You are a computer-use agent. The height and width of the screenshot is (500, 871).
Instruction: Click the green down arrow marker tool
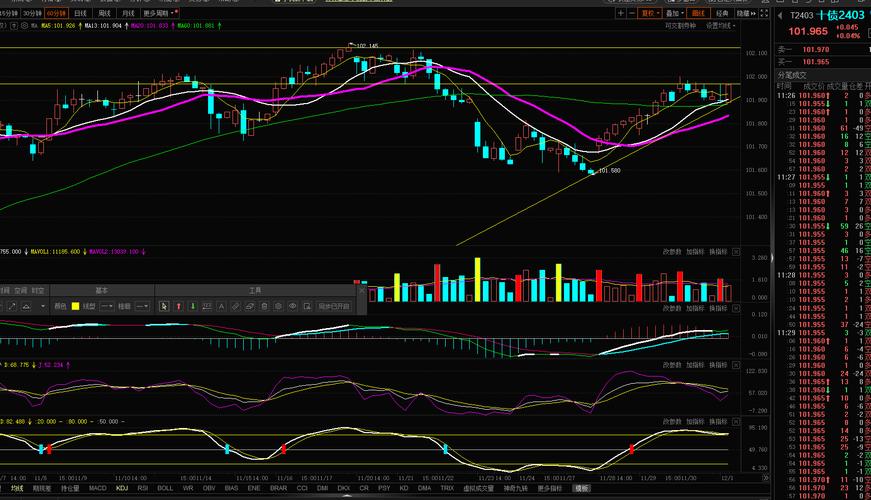[x=193, y=306]
